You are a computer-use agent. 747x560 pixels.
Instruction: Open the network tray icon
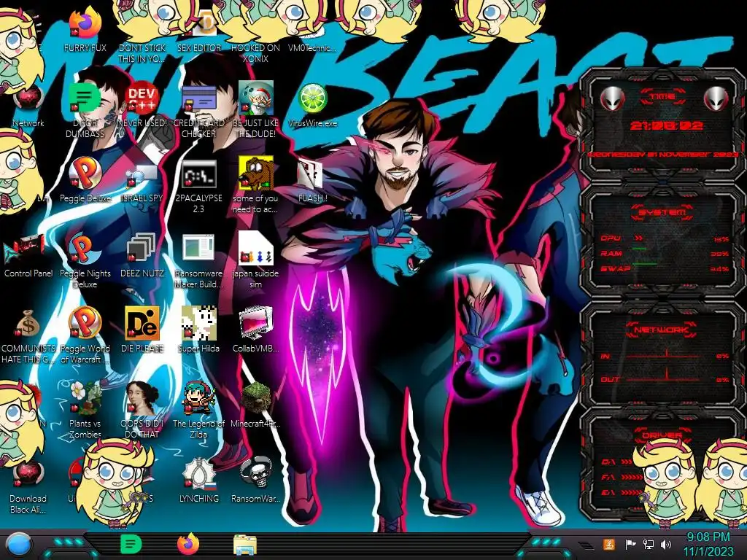tap(649, 544)
